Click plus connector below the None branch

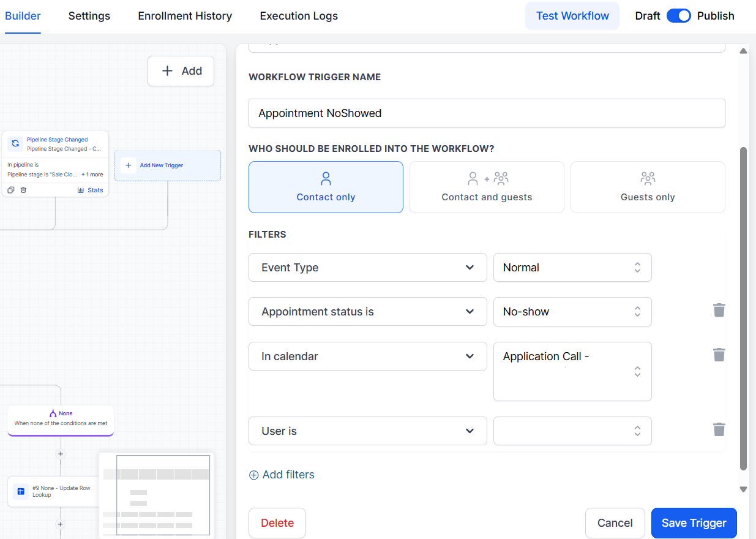pos(60,454)
